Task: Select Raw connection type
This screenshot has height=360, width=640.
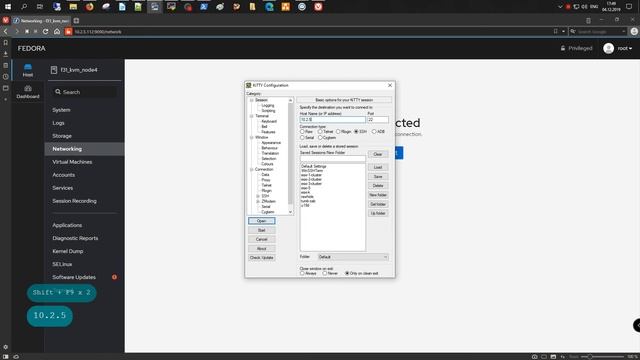Action: click(x=302, y=131)
